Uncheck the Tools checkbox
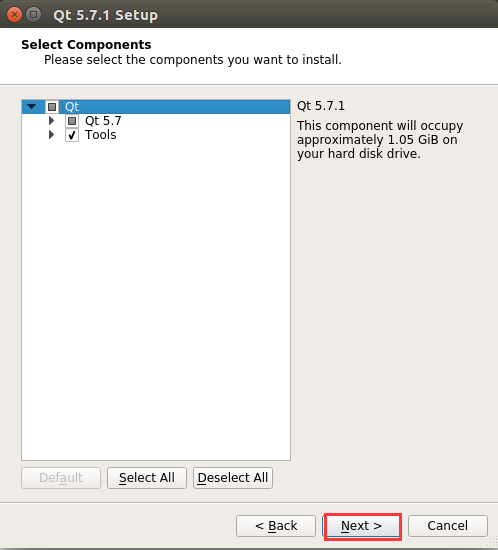The height and width of the screenshot is (550, 498). [x=72, y=135]
